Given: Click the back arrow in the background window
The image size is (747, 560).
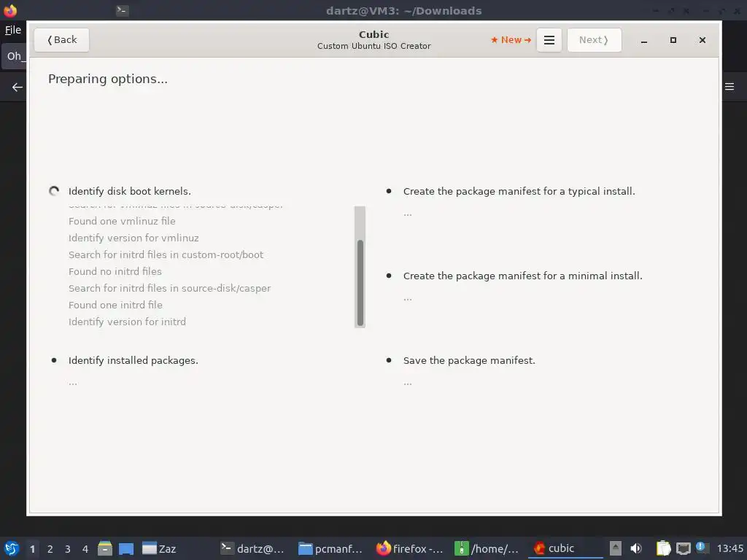Looking at the screenshot, I should (x=18, y=87).
